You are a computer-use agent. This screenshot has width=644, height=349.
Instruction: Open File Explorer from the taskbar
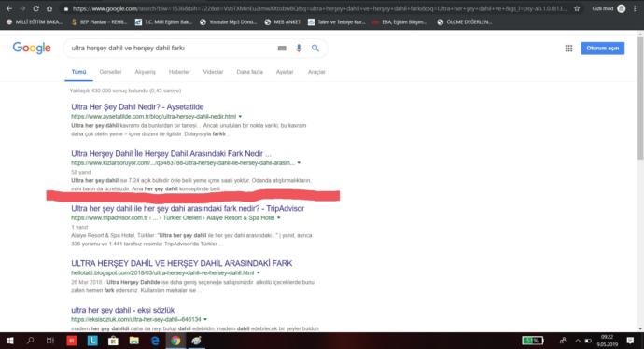pyautogui.click(x=133, y=341)
